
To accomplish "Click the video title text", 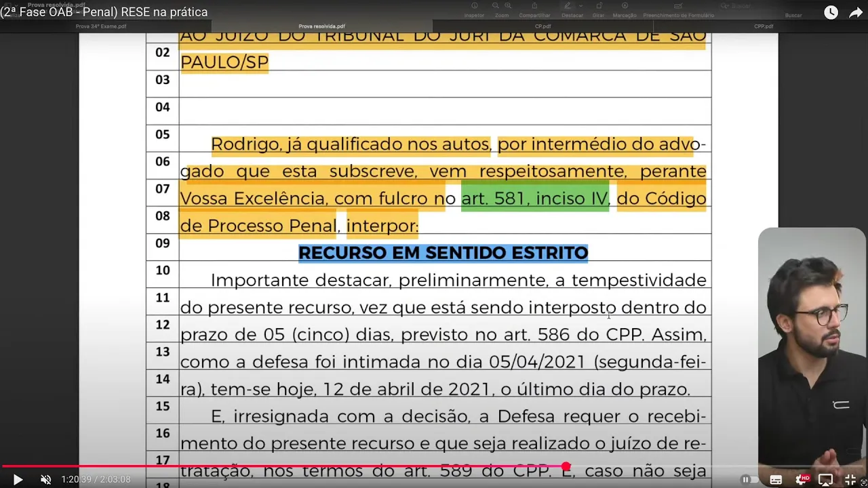I will [104, 12].
